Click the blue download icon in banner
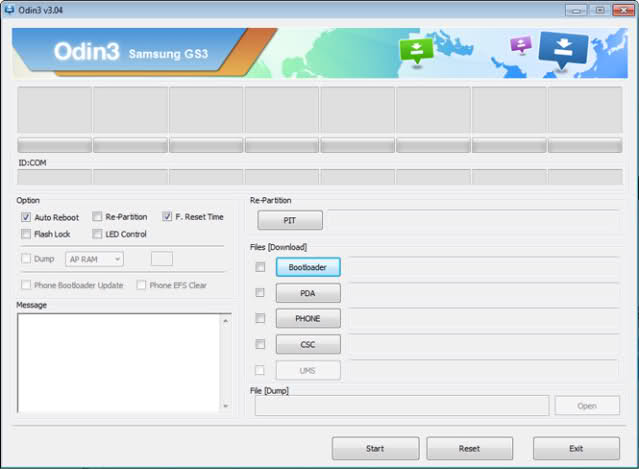Screen dimensions: 639x469 [562, 49]
